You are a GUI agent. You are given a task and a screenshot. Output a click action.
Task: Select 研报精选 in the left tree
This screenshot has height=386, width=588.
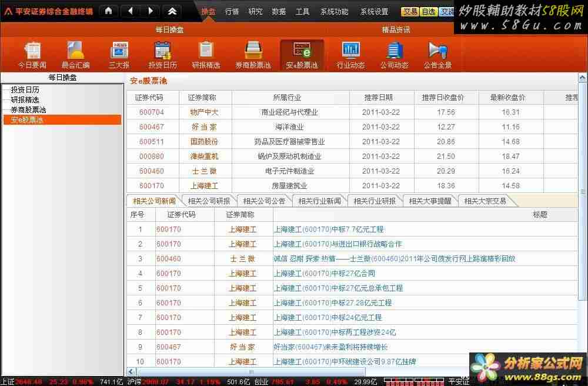[25, 100]
